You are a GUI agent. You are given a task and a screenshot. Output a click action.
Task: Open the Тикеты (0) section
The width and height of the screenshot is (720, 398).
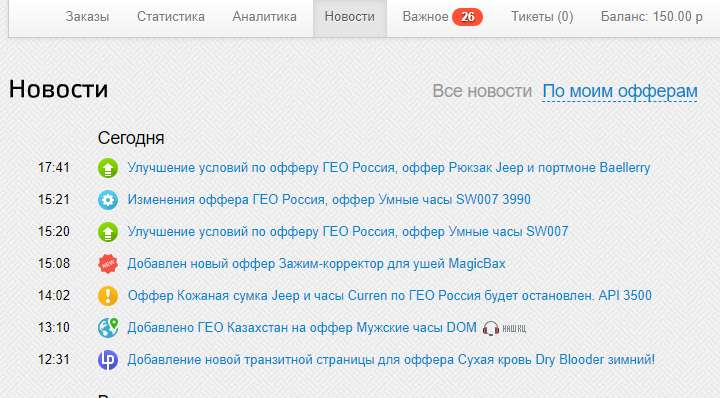tap(542, 17)
